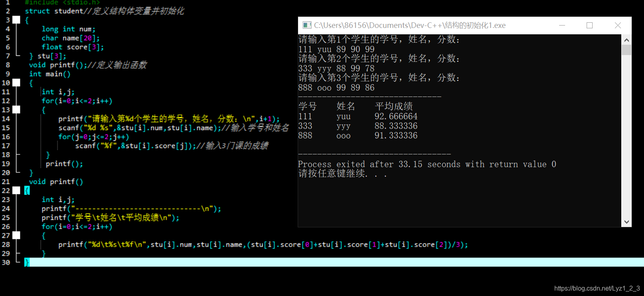This screenshot has height=296, width=644.
Task: Close the console window
Action: (x=618, y=25)
